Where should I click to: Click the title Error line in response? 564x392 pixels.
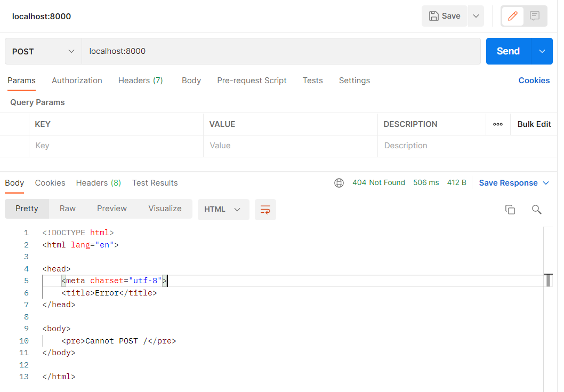(x=109, y=293)
